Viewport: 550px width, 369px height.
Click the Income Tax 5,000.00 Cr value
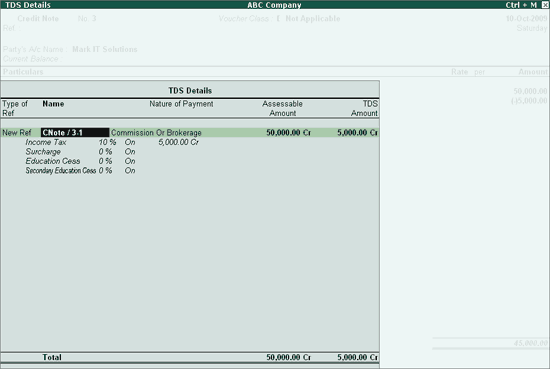coord(178,142)
